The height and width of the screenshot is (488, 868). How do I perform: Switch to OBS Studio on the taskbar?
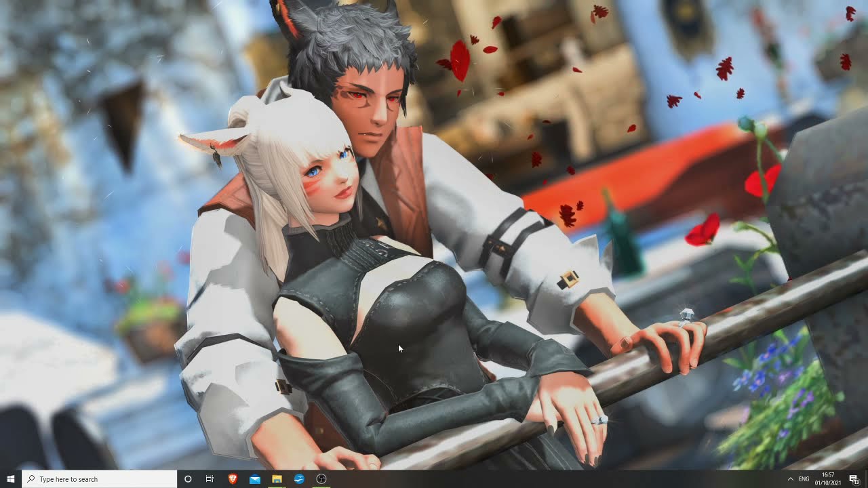[x=321, y=479]
